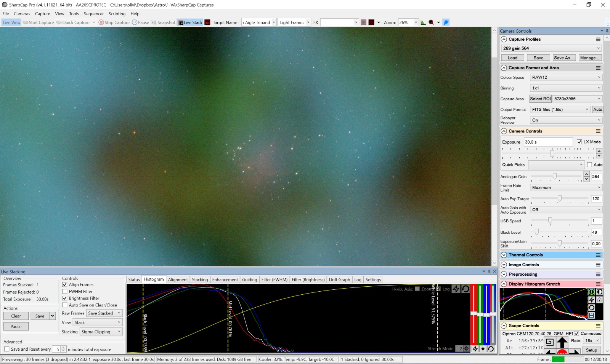Image resolution: width=610 pixels, height=364 pixels.
Task: Open the Stacking Sigma Clipping dropdown
Action: pos(101,332)
